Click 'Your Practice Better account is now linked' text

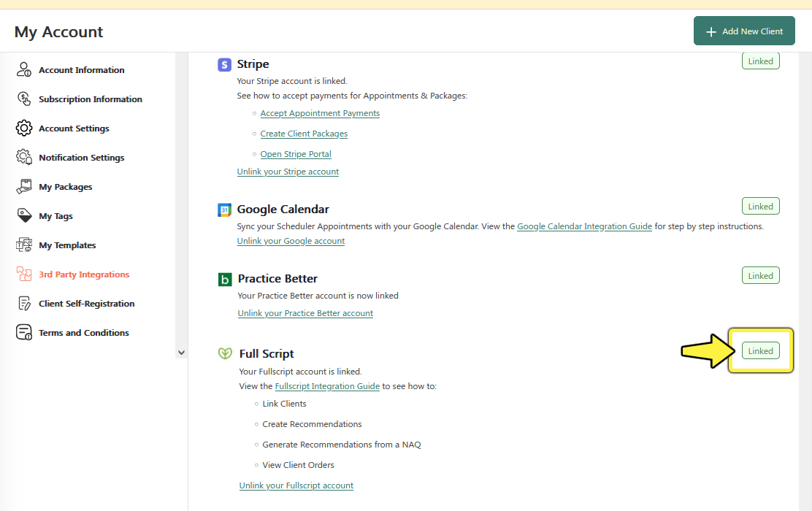[x=318, y=296]
